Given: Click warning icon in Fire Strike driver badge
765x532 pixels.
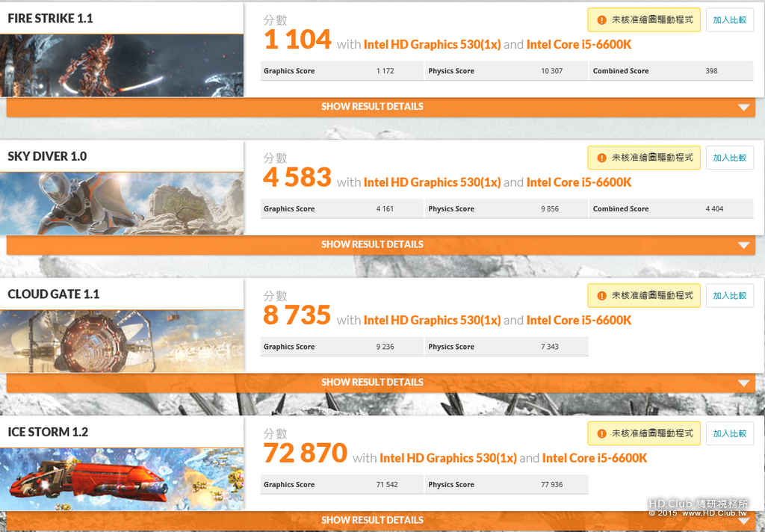Looking at the screenshot, I should pos(601,20).
